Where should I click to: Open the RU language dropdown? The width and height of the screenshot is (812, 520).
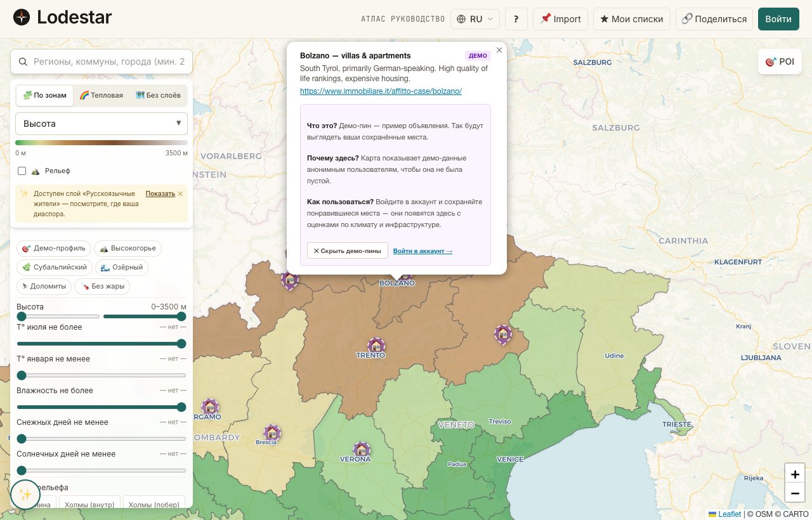(475, 19)
